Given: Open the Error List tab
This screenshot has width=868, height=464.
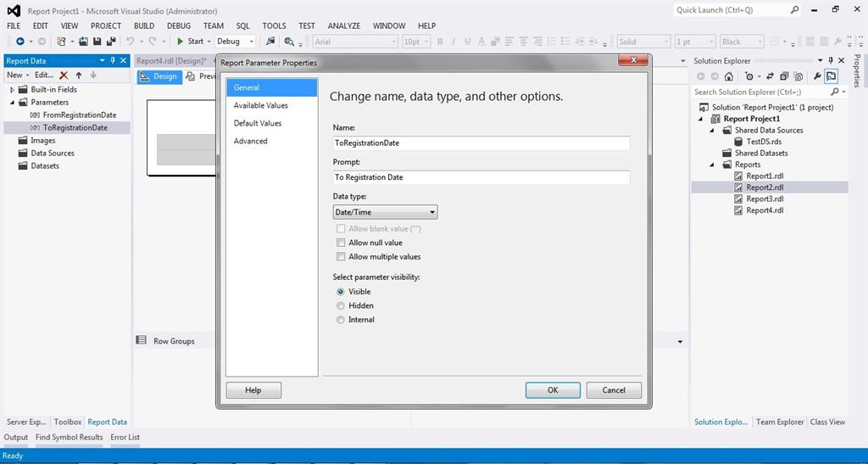Looking at the screenshot, I should pyautogui.click(x=125, y=438).
